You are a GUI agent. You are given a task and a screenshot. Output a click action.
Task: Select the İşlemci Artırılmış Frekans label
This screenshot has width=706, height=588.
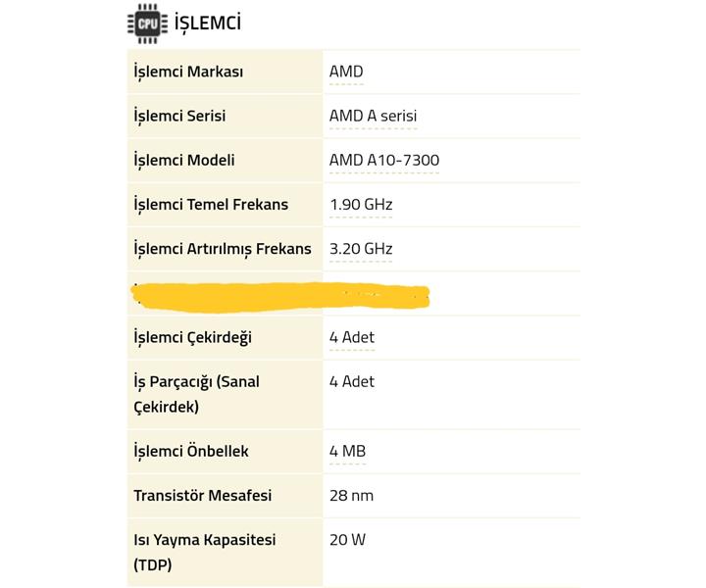(223, 249)
